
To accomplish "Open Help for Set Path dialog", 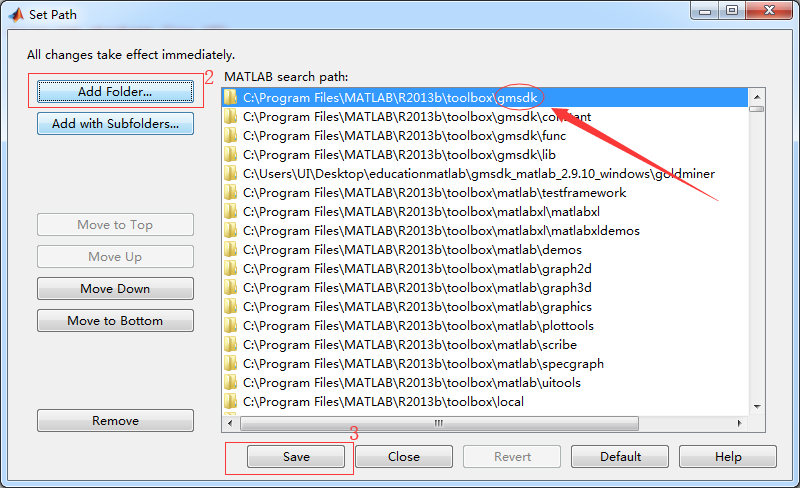I will click(x=728, y=456).
